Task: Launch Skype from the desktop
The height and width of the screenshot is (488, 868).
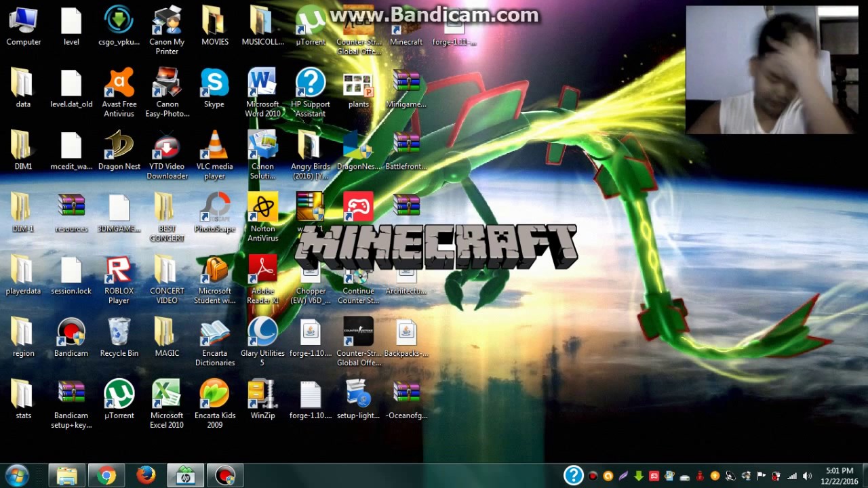Action: (214, 88)
